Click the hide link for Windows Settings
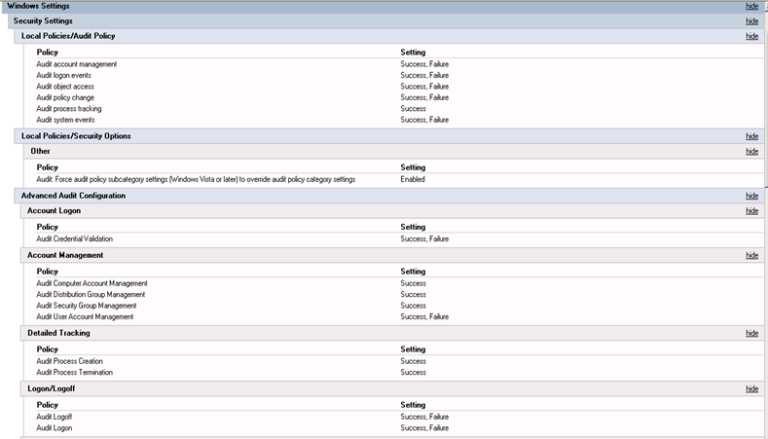This screenshot has width=768, height=439. pos(751,6)
